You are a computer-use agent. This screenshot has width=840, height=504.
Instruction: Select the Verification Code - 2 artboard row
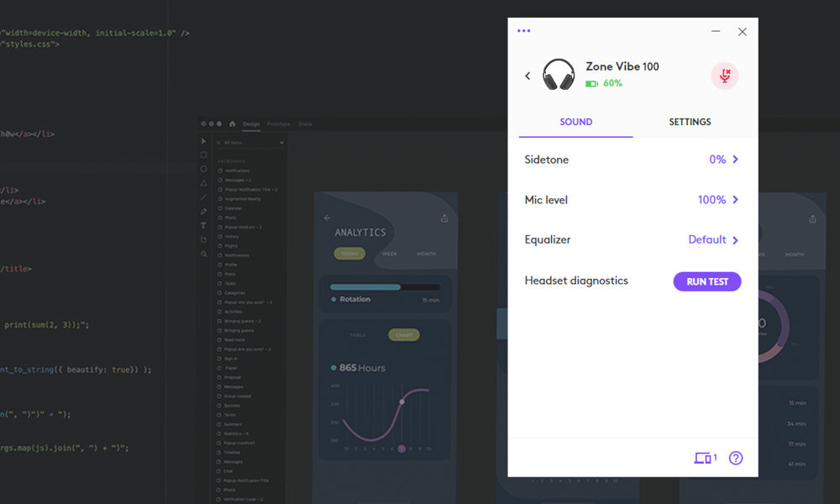click(240, 499)
